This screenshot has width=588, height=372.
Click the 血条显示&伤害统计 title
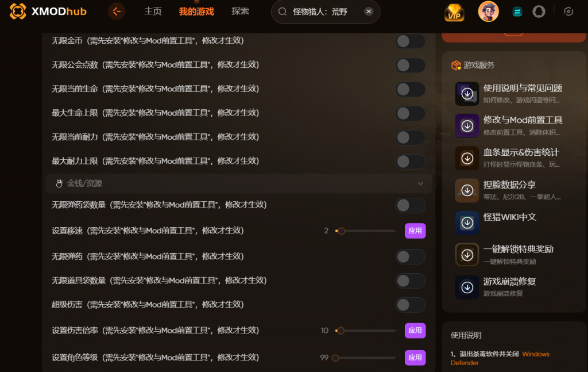click(521, 152)
